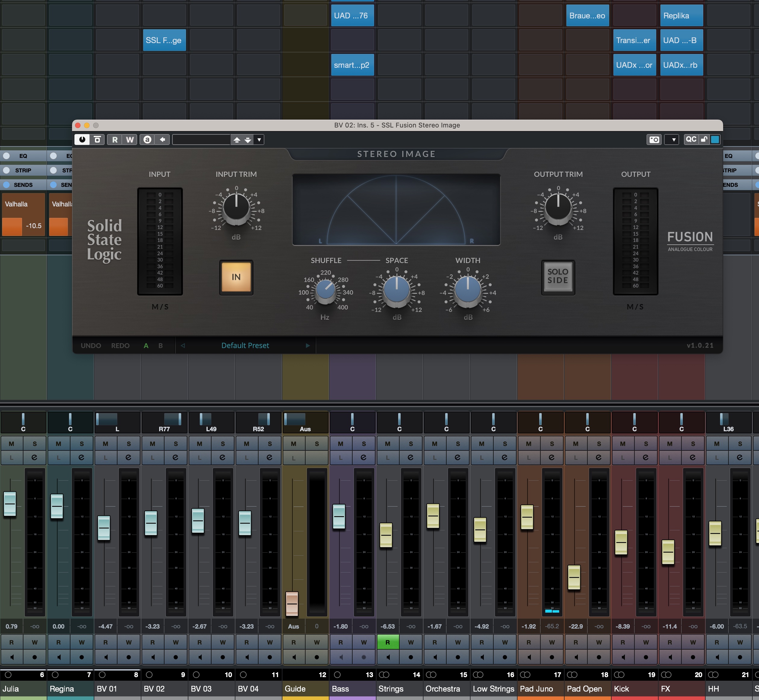Mute the BV 02 channel
The width and height of the screenshot is (759, 700).
(x=153, y=444)
